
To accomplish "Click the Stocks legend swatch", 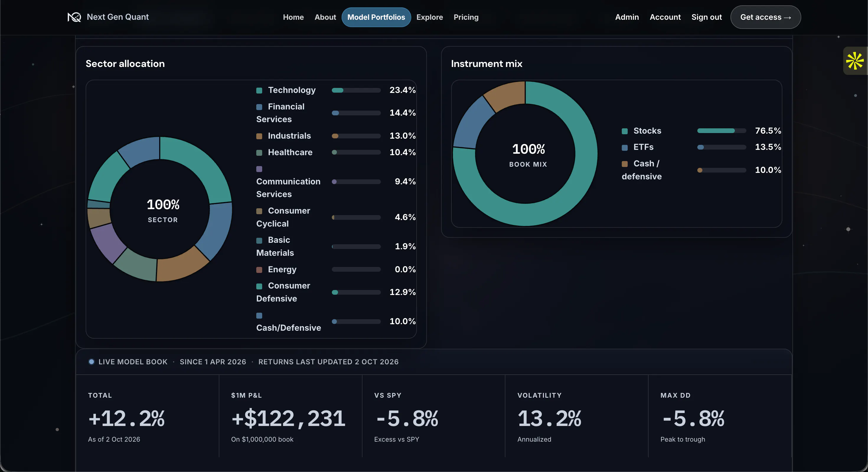I will click(625, 131).
